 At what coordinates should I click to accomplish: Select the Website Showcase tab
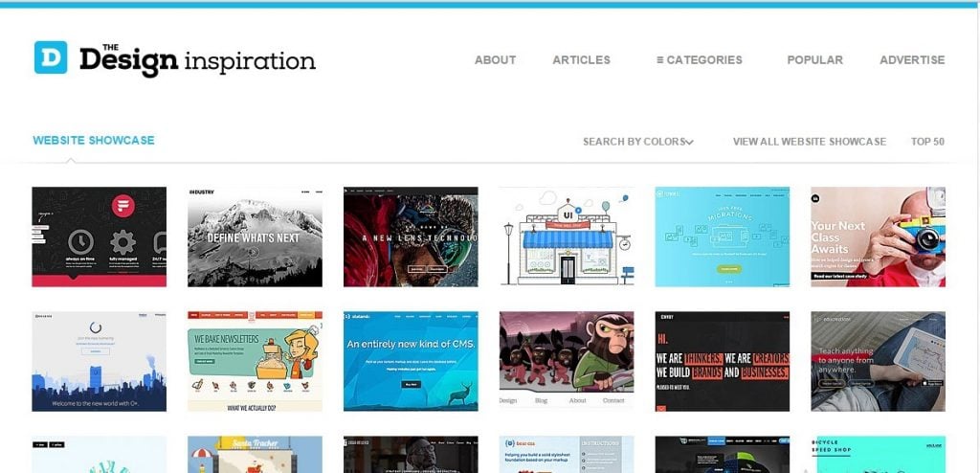coord(94,140)
